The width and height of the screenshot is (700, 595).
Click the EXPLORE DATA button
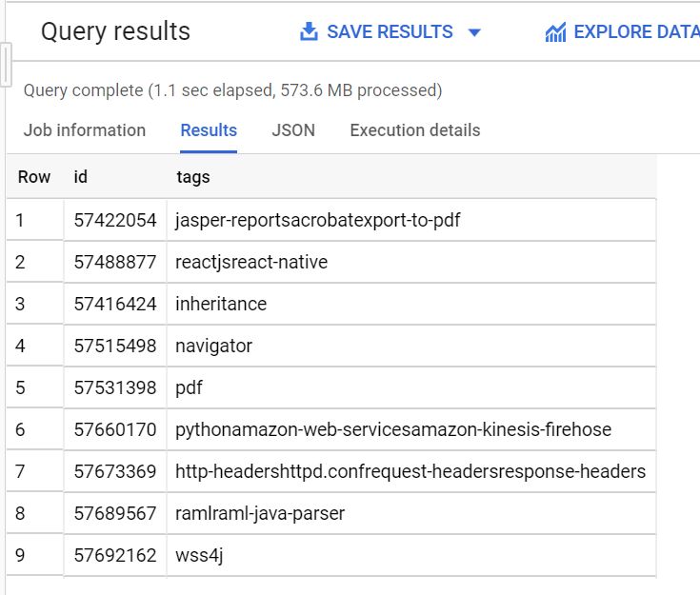(x=622, y=32)
